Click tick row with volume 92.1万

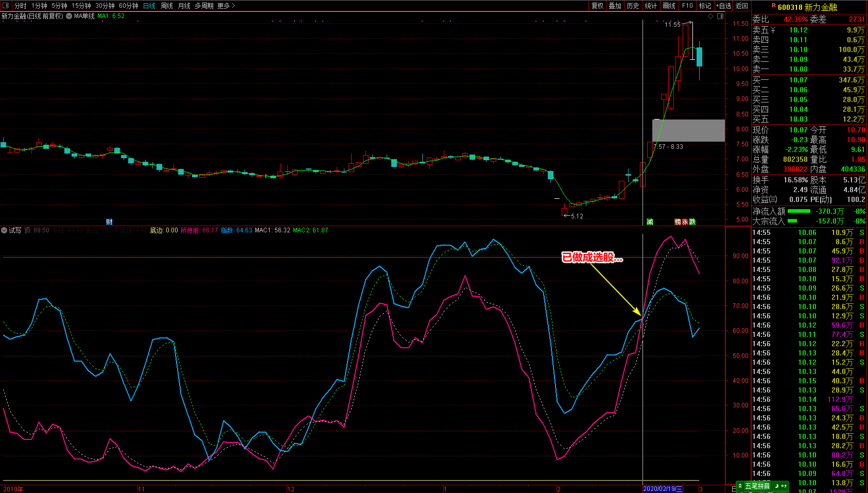[x=809, y=261]
